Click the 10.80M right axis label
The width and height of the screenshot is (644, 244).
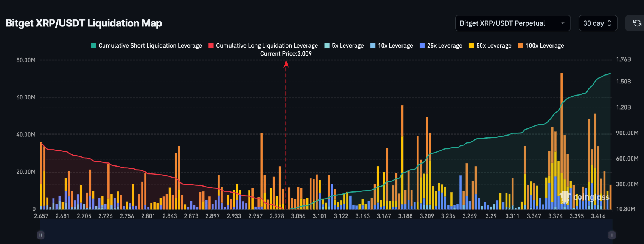(625, 209)
